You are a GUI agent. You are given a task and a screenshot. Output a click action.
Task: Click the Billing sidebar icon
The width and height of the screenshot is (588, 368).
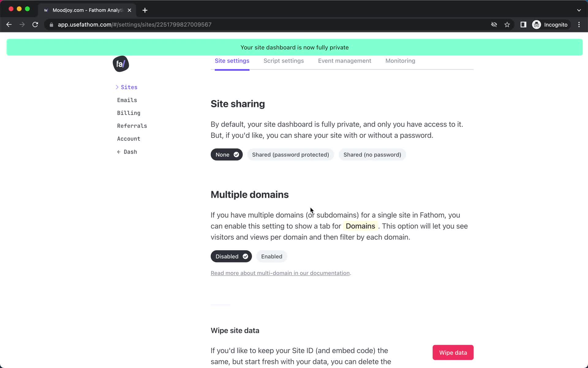[129, 113]
